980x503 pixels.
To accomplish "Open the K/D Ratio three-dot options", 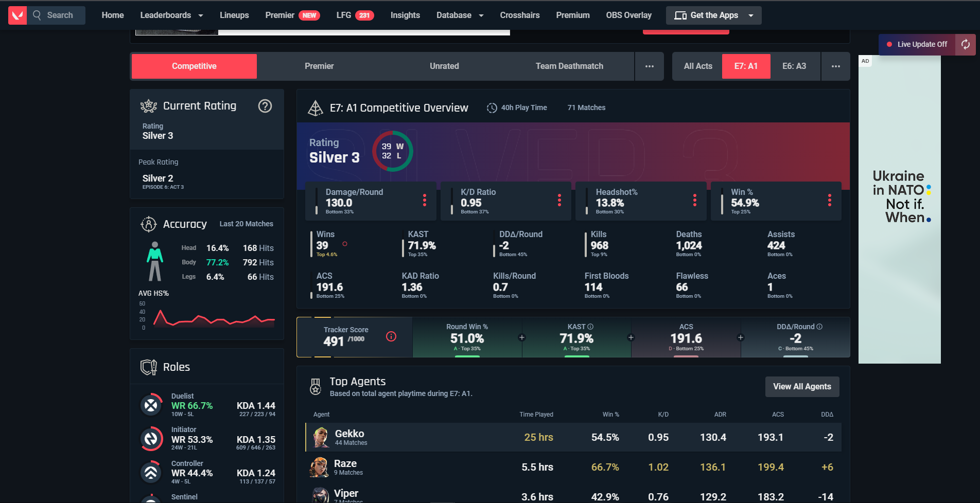I will pyautogui.click(x=559, y=200).
